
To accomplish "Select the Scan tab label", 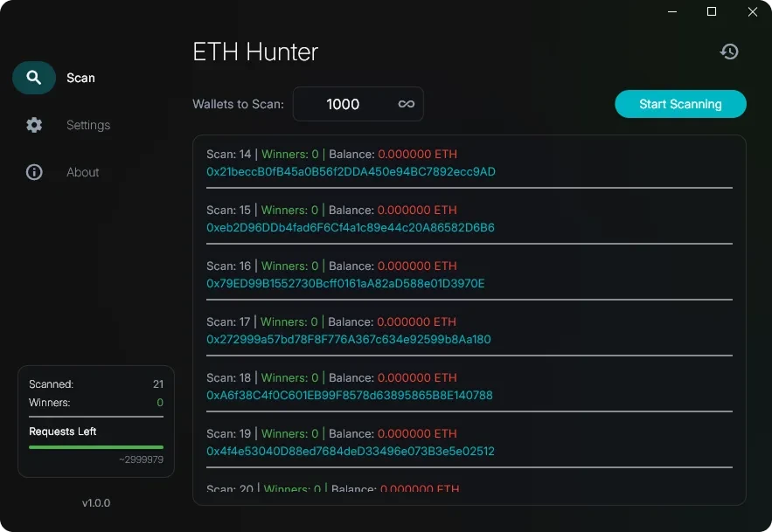I will click(80, 78).
